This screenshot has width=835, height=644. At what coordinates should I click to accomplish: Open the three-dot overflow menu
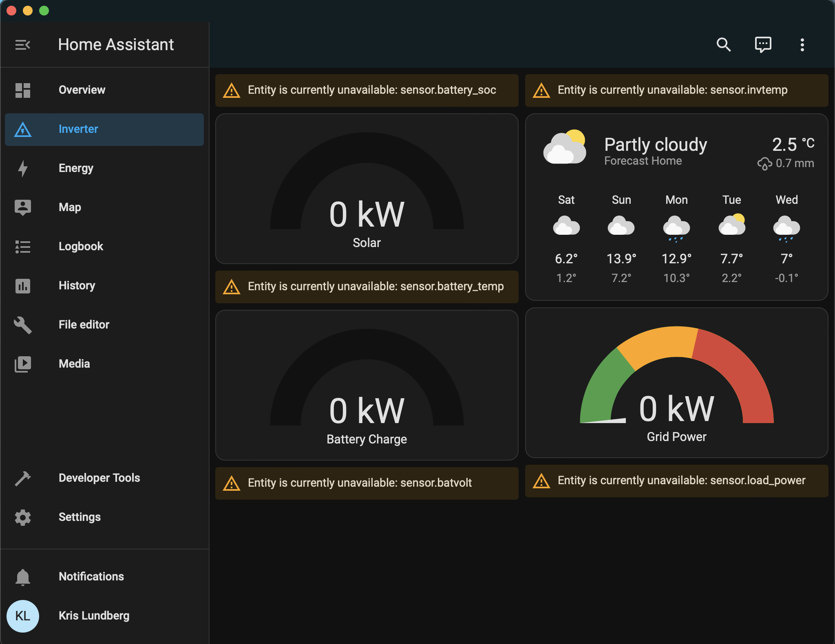point(802,44)
